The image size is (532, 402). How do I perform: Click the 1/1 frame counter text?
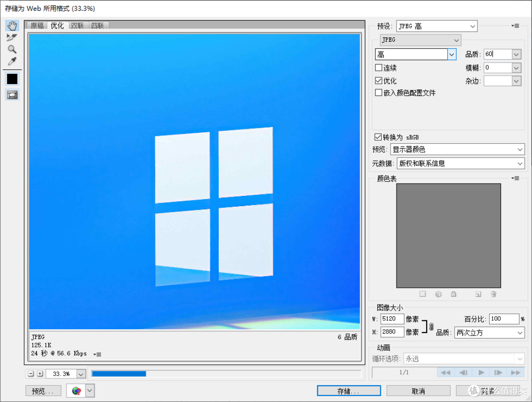pyautogui.click(x=404, y=372)
